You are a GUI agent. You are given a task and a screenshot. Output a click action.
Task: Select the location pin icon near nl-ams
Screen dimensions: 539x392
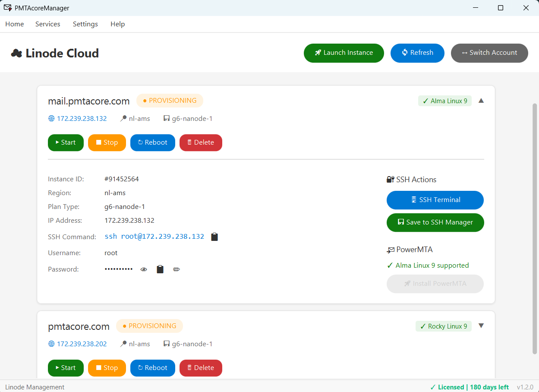123,118
